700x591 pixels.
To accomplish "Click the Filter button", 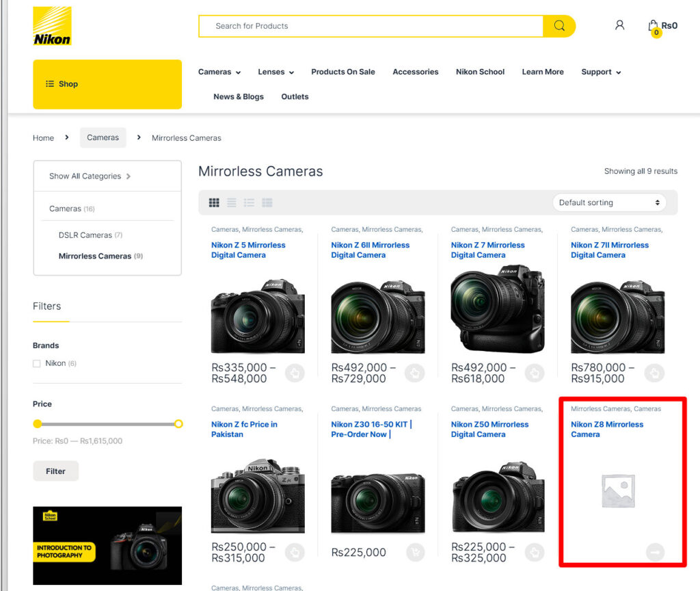I will pos(56,471).
